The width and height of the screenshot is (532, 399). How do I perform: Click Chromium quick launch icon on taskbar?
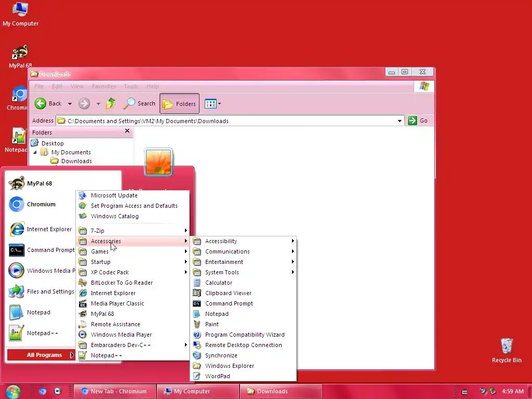click(43, 391)
